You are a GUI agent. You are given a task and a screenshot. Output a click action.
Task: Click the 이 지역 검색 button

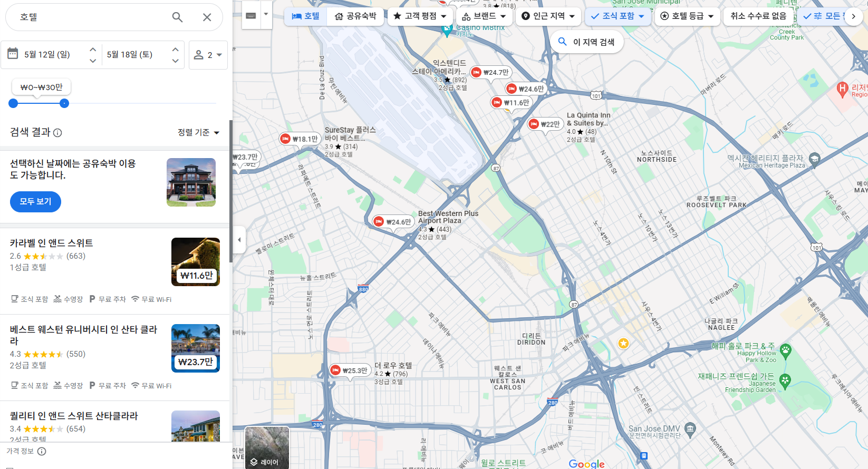586,42
